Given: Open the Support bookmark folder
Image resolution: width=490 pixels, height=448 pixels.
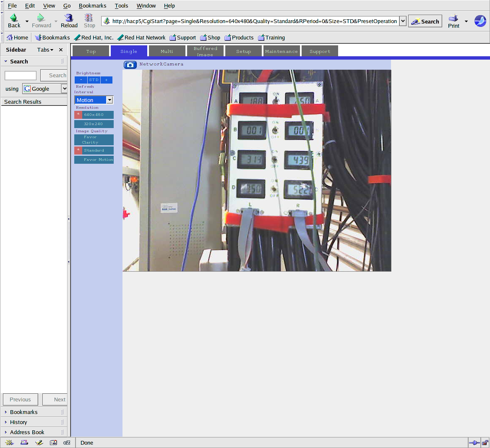Looking at the screenshot, I should pyautogui.click(x=182, y=37).
